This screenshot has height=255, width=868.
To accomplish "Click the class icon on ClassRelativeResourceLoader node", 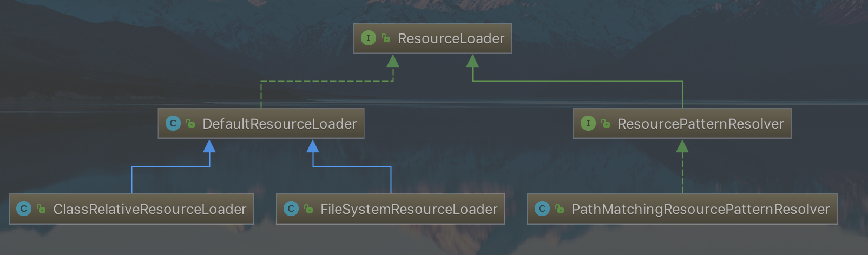I will tap(24, 209).
